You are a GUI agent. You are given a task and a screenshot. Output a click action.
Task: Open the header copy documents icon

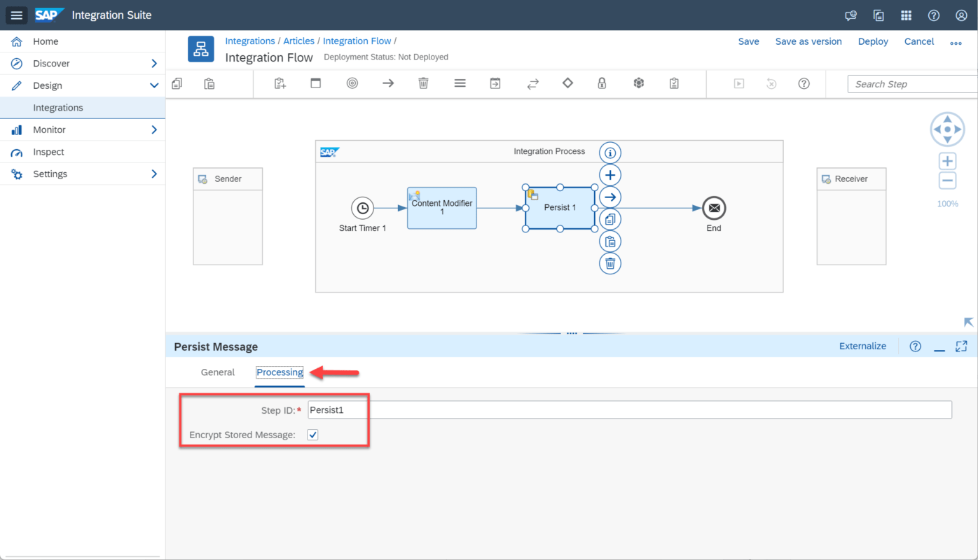[879, 15]
